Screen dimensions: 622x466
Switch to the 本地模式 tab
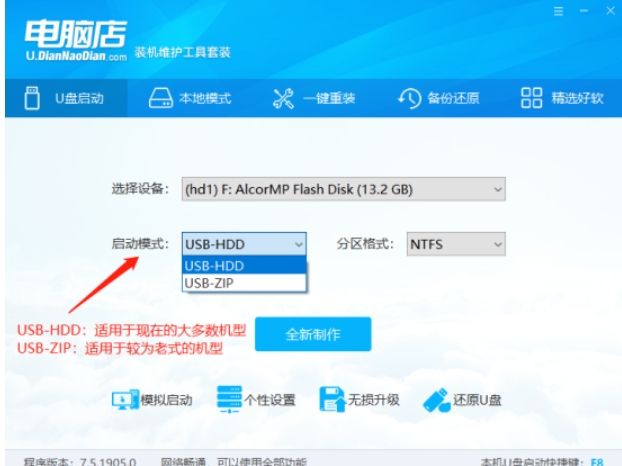(x=190, y=98)
